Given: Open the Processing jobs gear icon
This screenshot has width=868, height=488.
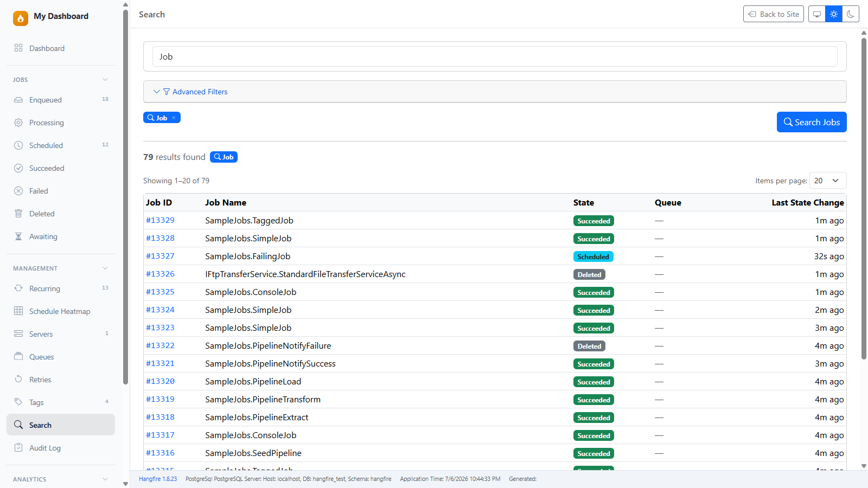Looking at the screenshot, I should pos(18,123).
